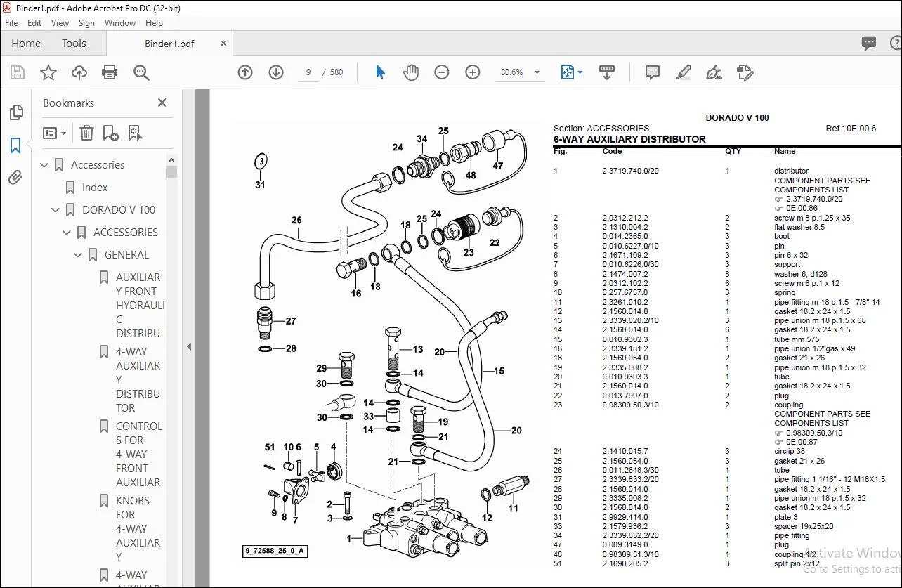
Task: Open the Auxiliary Front Hydraulic Distributor bookmark
Action: [x=139, y=306]
